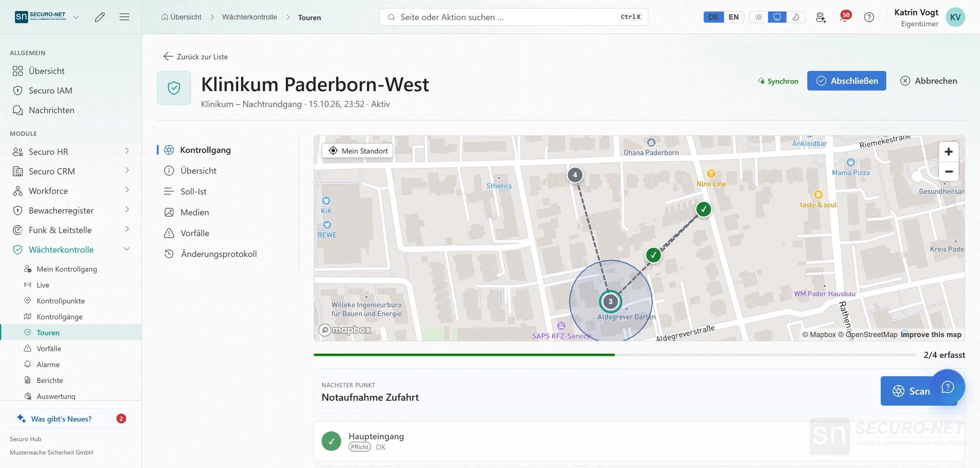Image resolution: width=980 pixels, height=468 pixels.
Task: Click Abbrechen button
Action: click(929, 81)
